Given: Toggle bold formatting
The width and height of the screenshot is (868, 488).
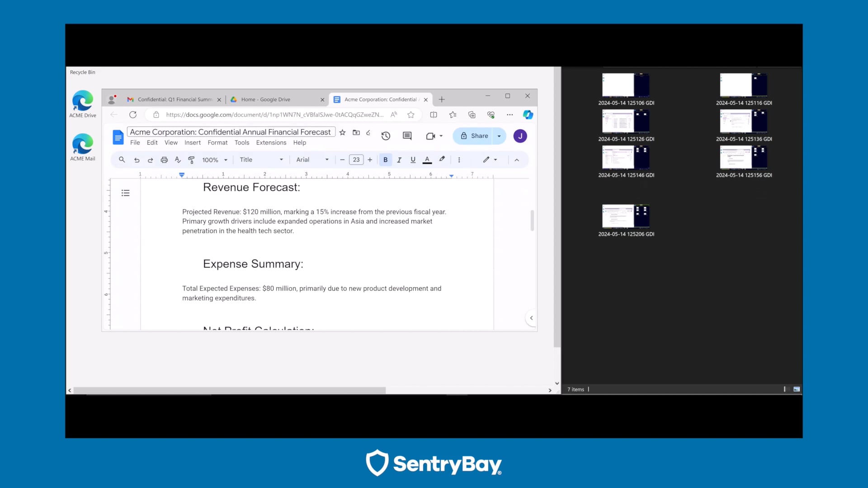Looking at the screenshot, I should pyautogui.click(x=385, y=160).
